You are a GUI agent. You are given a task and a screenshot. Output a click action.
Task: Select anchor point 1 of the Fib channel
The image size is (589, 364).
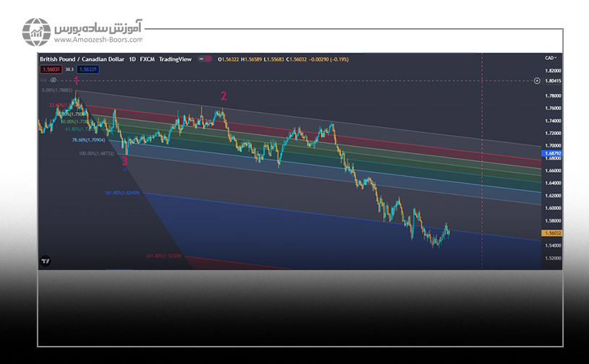coord(77,80)
